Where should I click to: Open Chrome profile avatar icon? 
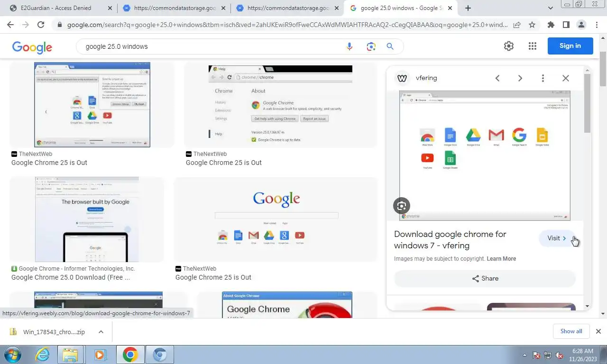click(x=581, y=25)
